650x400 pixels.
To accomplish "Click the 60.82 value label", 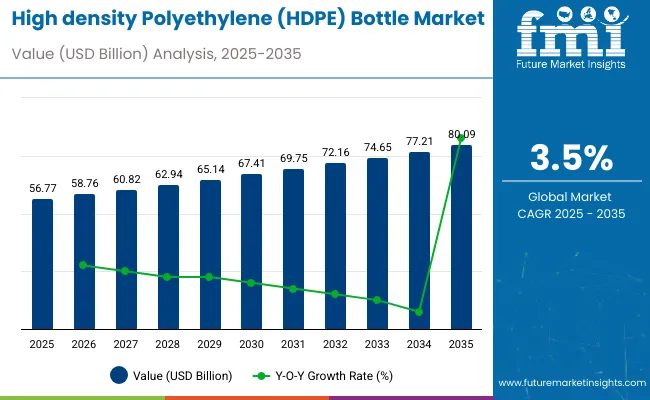I will pos(126,179).
